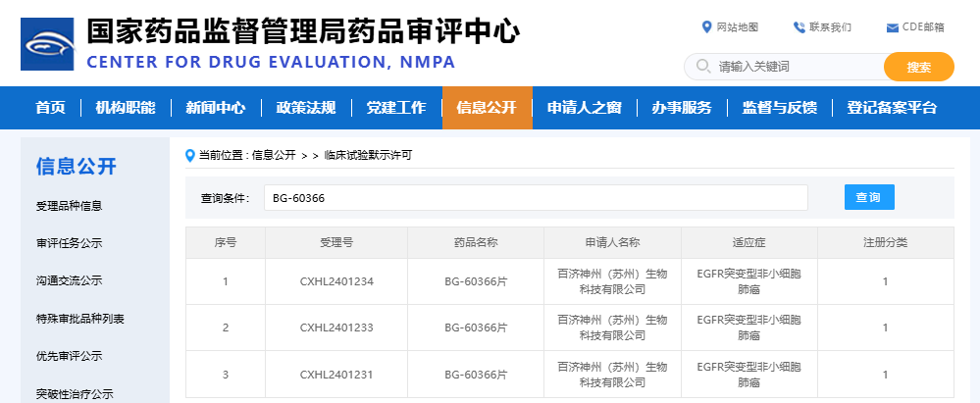Image resolution: width=980 pixels, height=403 pixels.
Task: Open the 申请人之窗 menu
Action: click(x=585, y=108)
